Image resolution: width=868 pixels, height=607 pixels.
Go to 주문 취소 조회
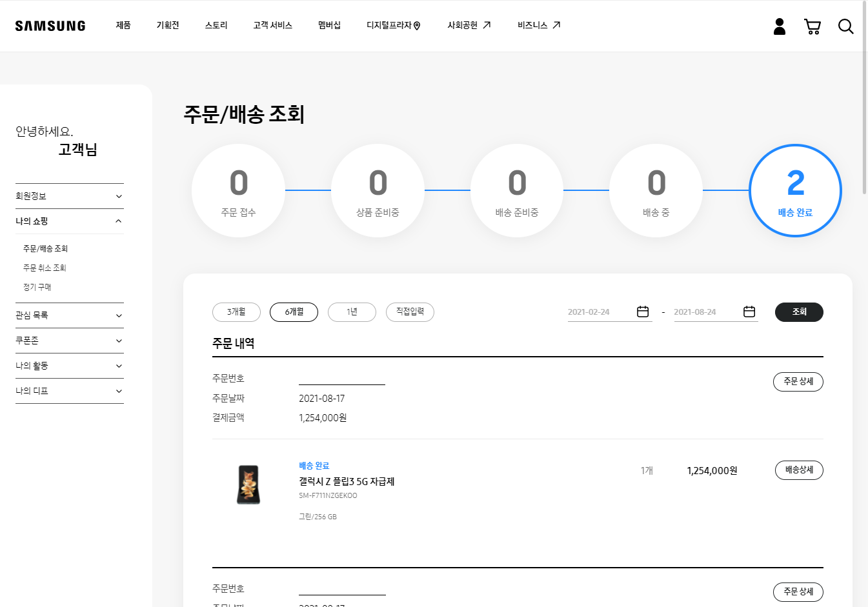(45, 268)
